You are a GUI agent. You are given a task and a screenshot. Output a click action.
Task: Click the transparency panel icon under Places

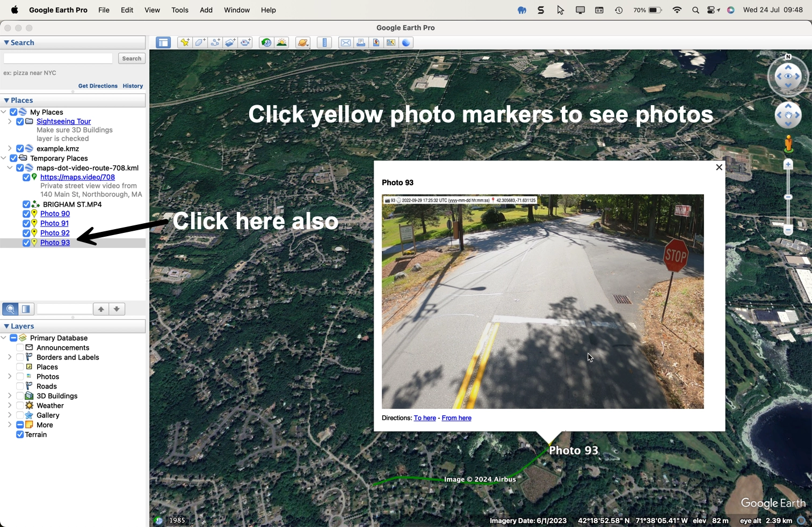tap(26, 309)
